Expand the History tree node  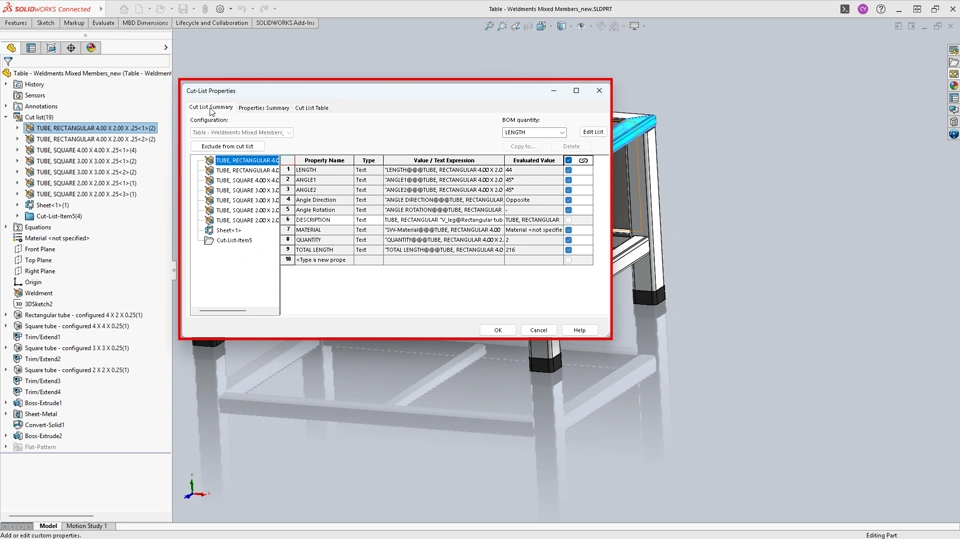click(6, 85)
